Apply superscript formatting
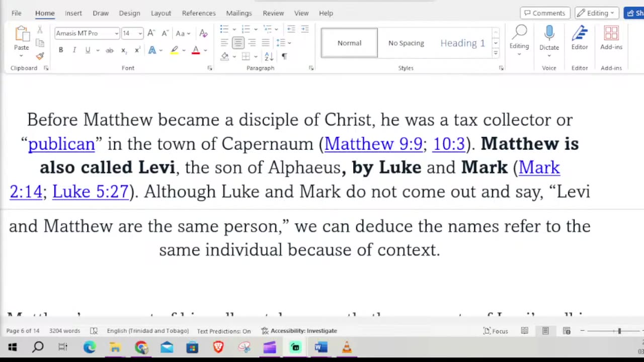The width and height of the screenshot is (644, 362). click(x=137, y=50)
